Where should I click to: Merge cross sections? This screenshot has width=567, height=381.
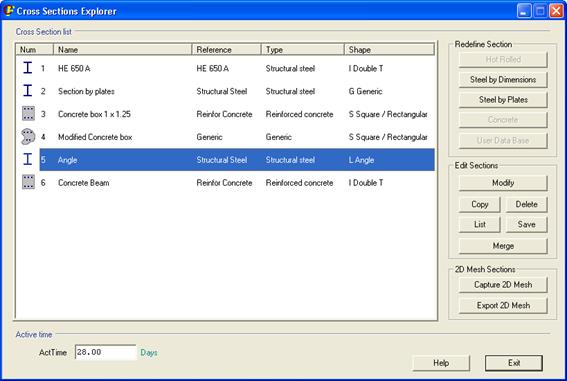pyautogui.click(x=503, y=246)
